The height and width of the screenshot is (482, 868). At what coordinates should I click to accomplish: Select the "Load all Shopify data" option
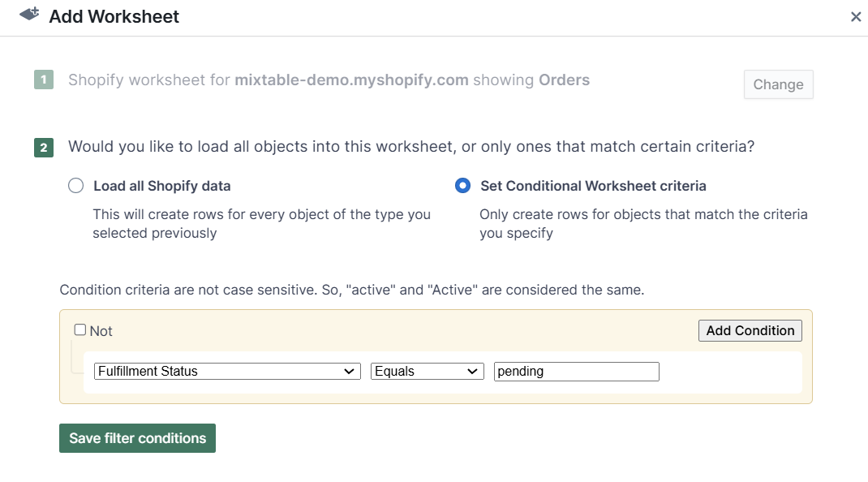pos(75,185)
